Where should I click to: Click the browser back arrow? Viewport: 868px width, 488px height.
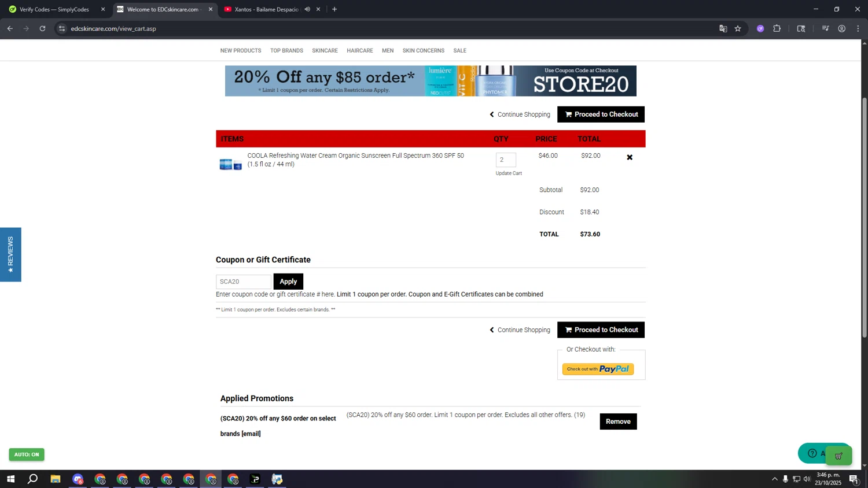pyautogui.click(x=10, y=28)
